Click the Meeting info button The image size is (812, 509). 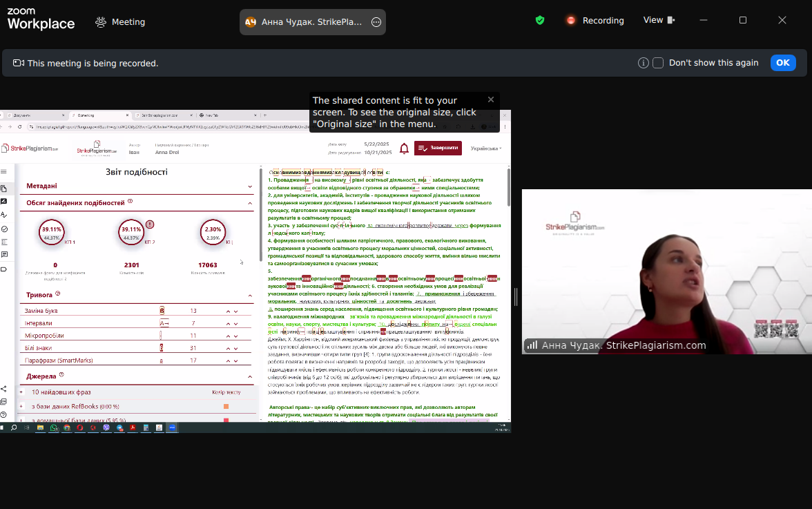click(120, 21)
